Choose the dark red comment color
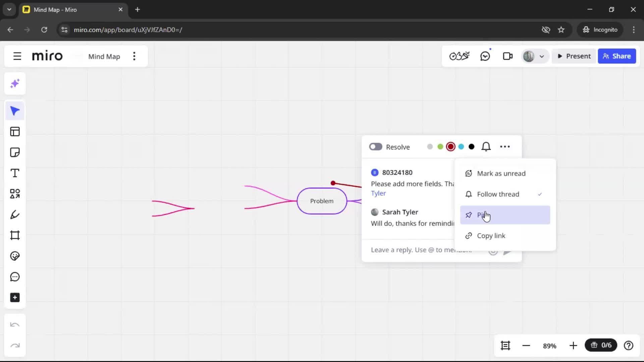644x362 pixels. pos(451,147)
